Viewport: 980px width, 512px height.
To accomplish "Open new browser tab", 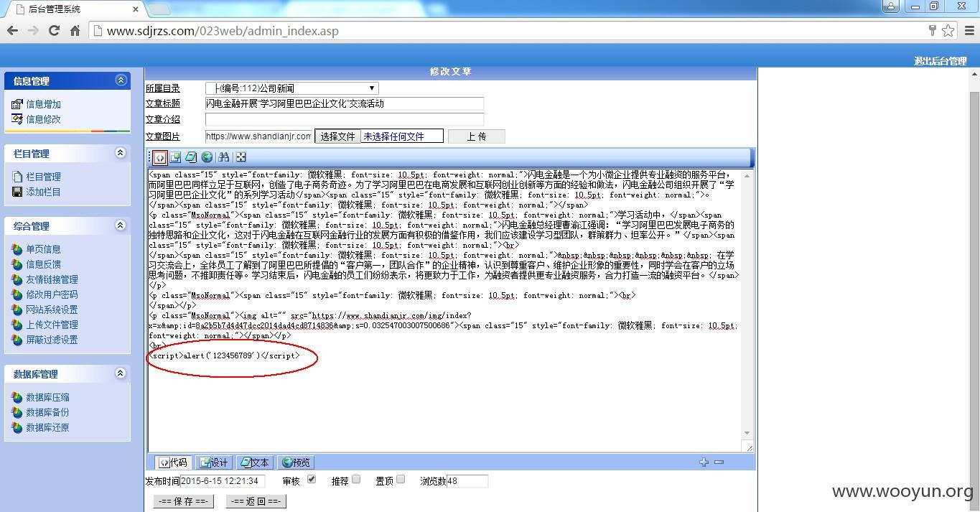I will tap(159, 9).
